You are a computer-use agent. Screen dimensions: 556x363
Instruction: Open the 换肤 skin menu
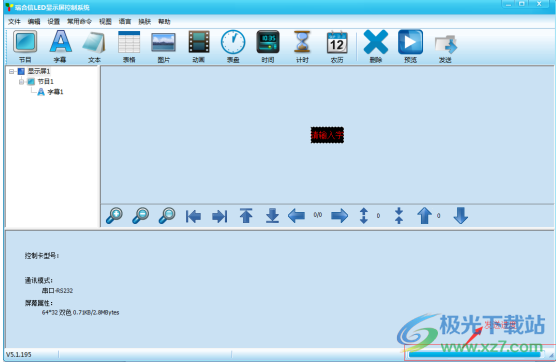coord(145,22)
